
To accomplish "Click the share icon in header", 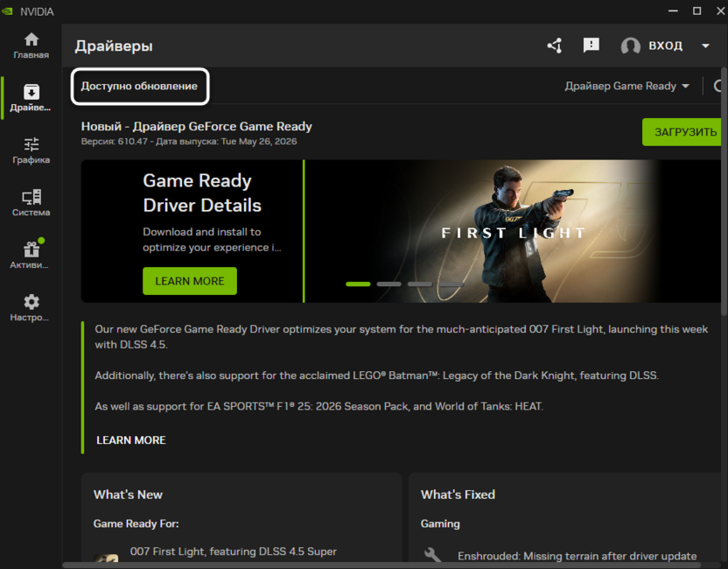I will click(555, 46).
